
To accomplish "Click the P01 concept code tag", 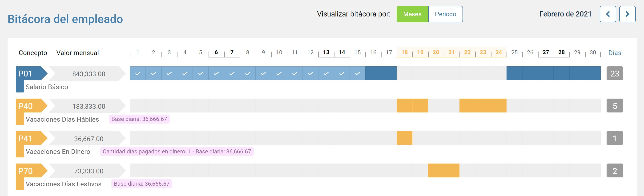I will 31,73.
